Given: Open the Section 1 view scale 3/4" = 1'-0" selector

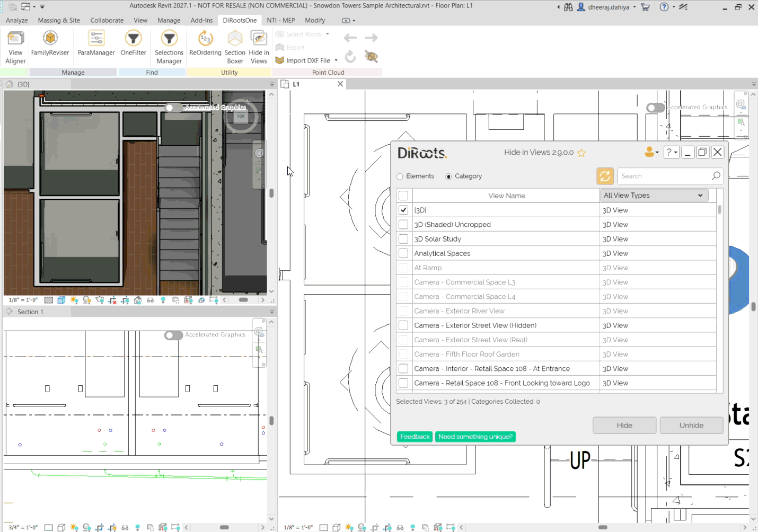Looking at the screenshot, I should click(23, 527).
